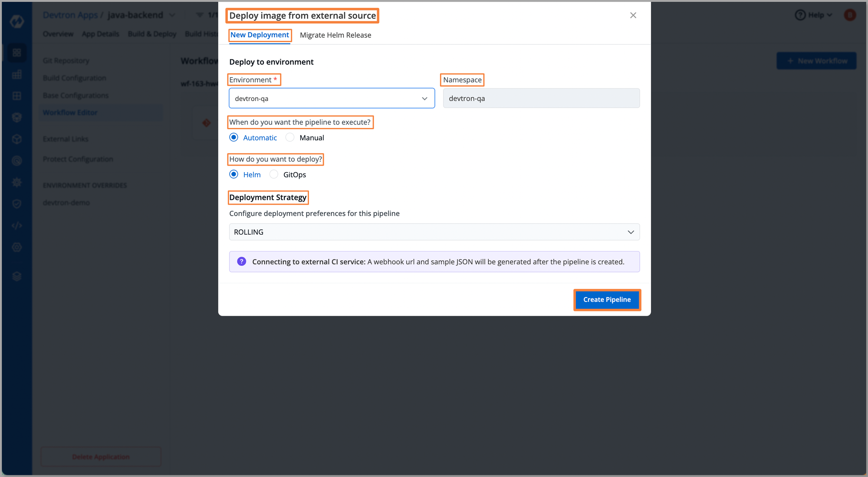This screenshot has height=477, width=868.
Task: Expand the Deployment Strategy ROLLING dropdown
Action: coord(631,232)
